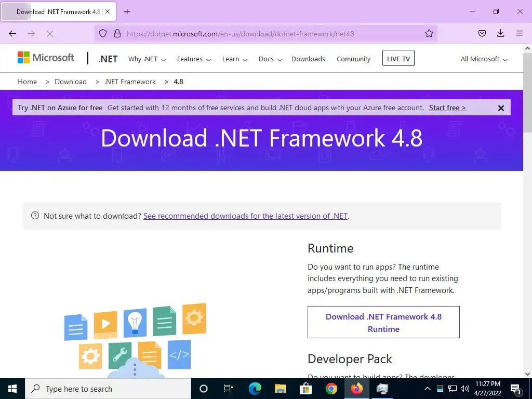The image size is (532, 399).
Task: Click the Windows taskbar search box
Action: pos(108,389)
